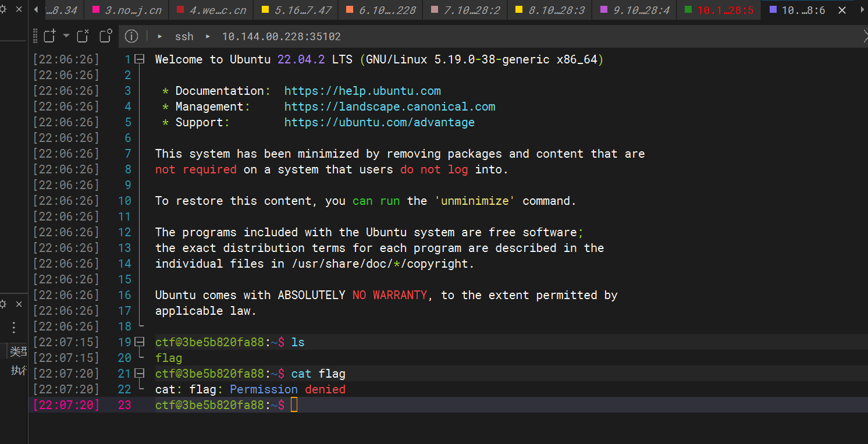
Task: Click the [22:07:15] timestamp on line 19
Action: coord(66,342)
